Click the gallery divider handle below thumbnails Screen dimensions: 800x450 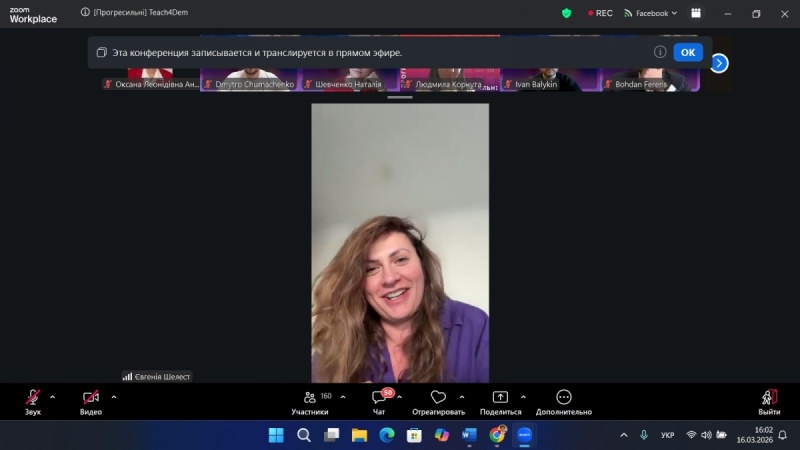click(x=400, y=97)
